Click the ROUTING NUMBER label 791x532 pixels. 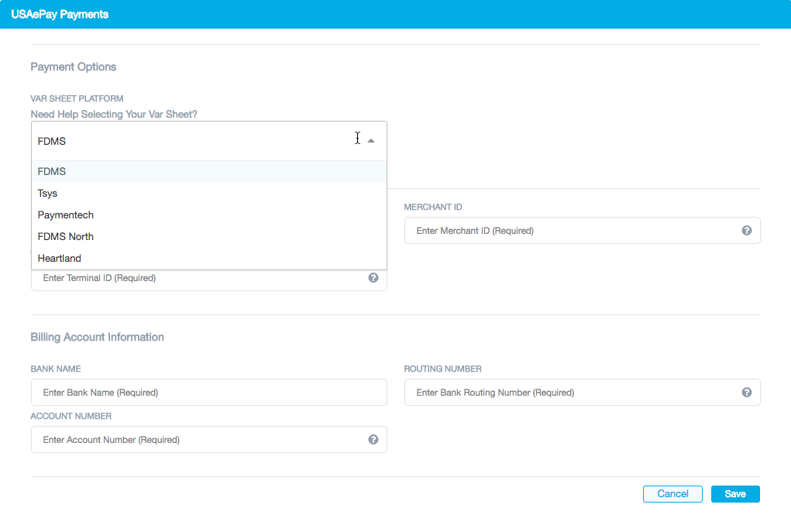[x=442, y=369]
